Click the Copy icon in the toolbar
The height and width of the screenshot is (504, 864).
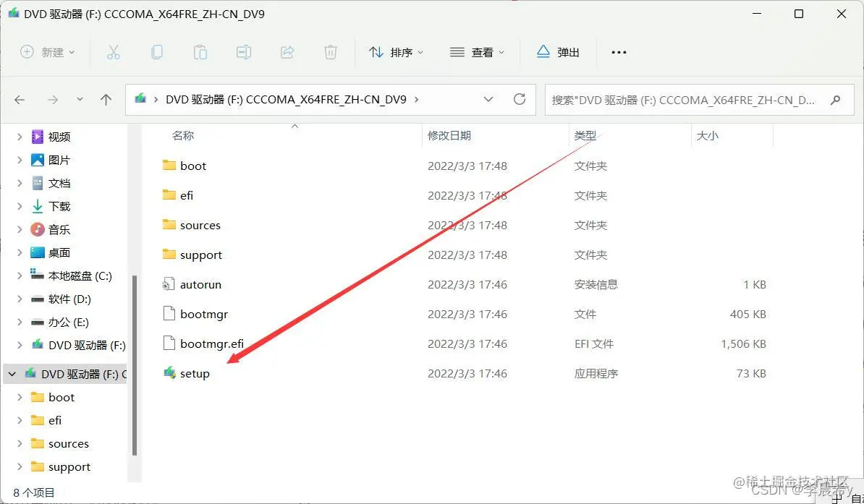[x=157, y=51]
